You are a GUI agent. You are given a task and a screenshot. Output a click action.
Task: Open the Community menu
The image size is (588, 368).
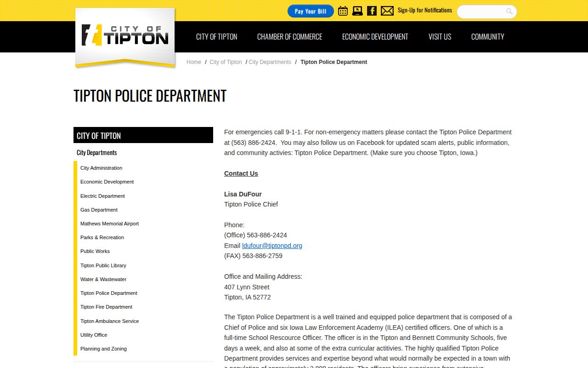pos(488,37)
